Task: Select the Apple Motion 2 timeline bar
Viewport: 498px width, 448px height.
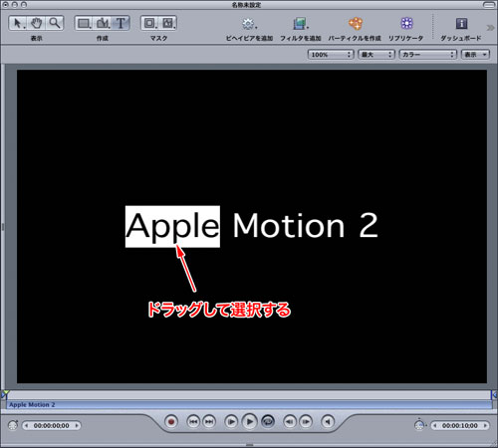Action: coord(249,404)
